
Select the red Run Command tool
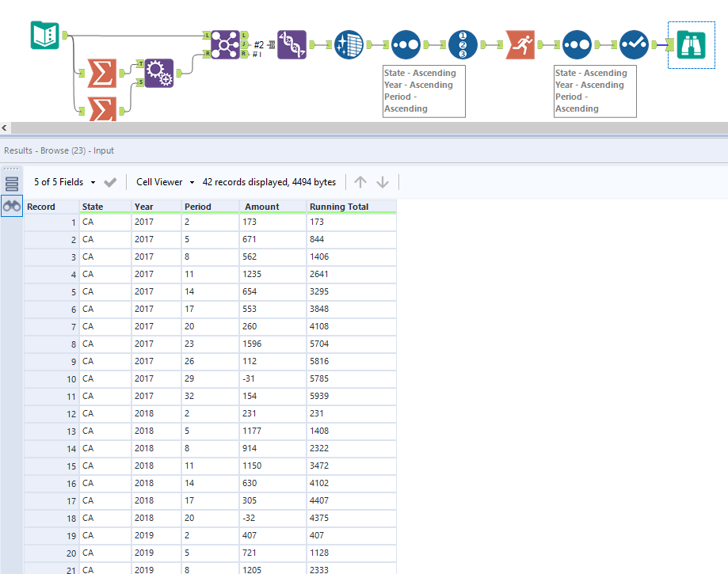tap(520, 45)
